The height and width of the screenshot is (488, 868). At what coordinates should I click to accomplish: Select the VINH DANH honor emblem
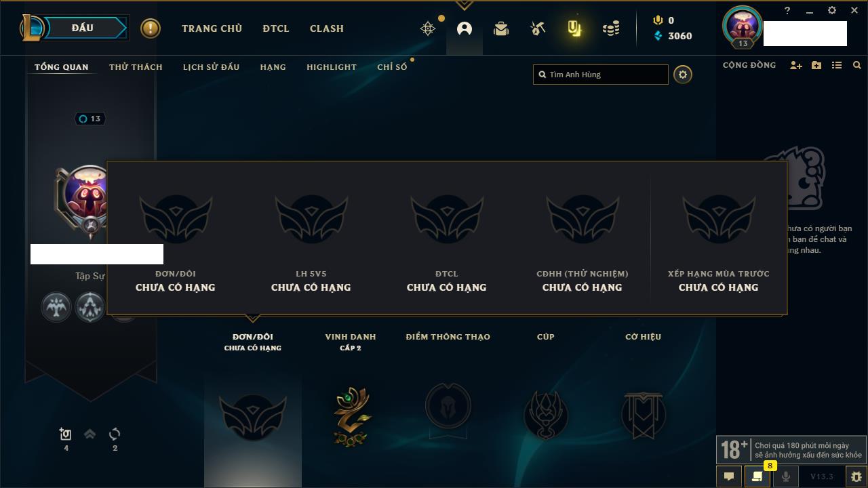pyautogui.click(x=351, y=416)
